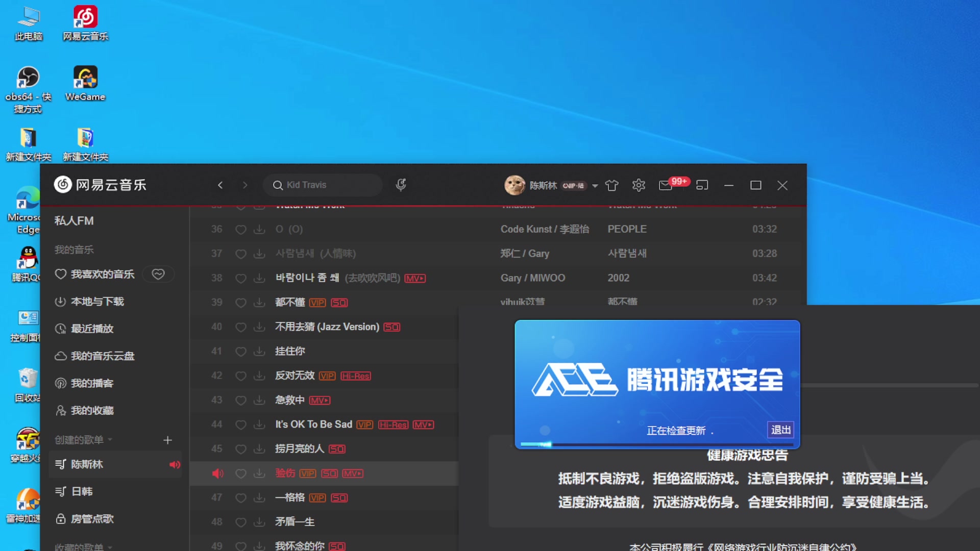Open the obs64 desktop shortcut

tap(28, 89)
